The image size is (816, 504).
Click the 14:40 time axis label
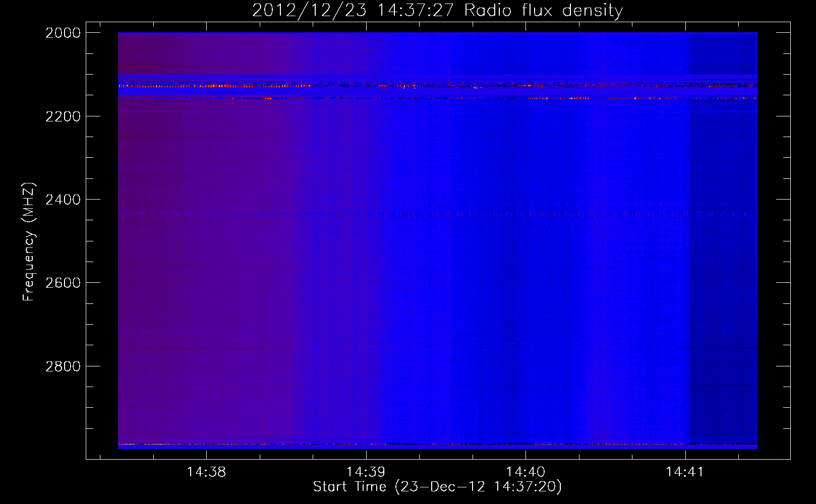pyautogui.click(x=526, y=472)
